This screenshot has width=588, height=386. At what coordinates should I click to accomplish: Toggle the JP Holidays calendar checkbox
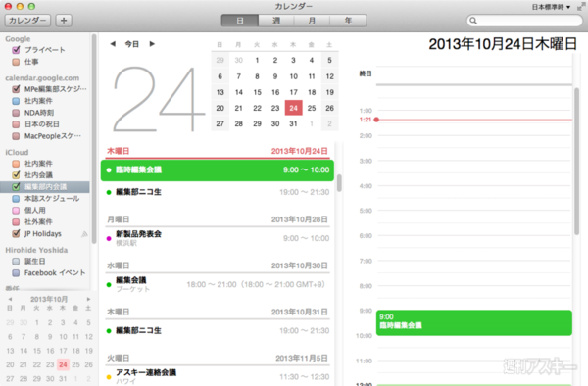point(16,234)
